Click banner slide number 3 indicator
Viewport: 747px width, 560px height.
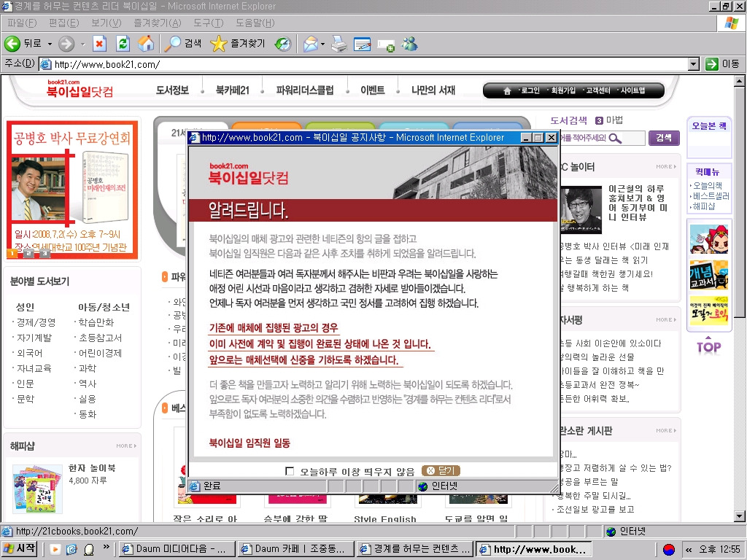(44, 253)
